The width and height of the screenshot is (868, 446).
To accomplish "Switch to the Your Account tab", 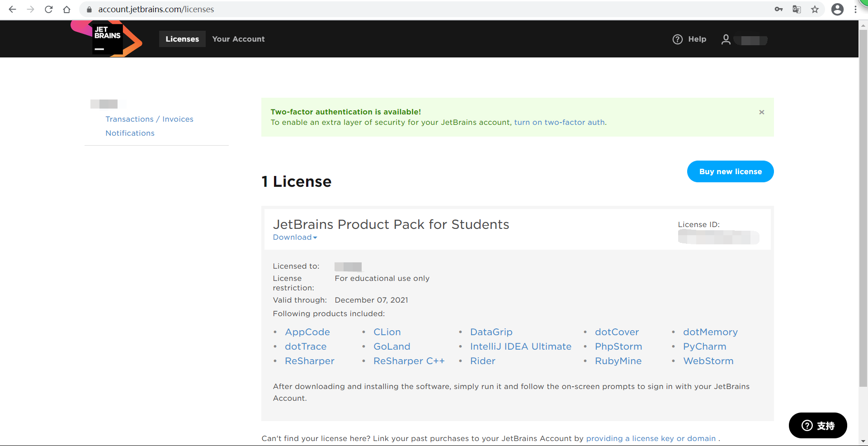I will pyautogui.click(x=238, y=39).
